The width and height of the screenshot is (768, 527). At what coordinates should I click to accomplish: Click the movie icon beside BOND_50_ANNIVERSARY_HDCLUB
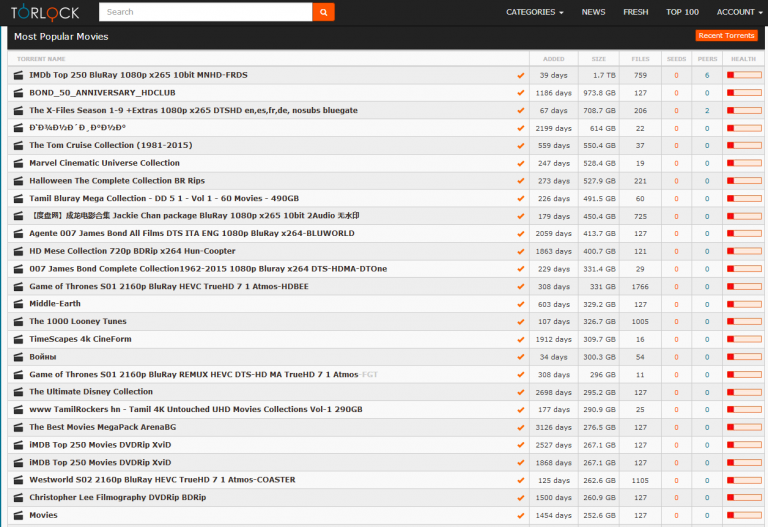(x=18, y=93)
